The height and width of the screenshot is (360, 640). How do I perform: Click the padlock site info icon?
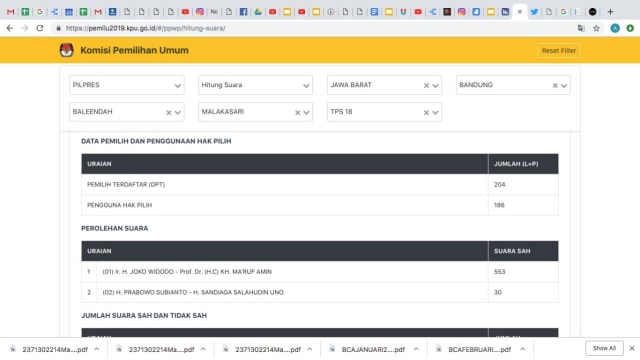[58, 28]
